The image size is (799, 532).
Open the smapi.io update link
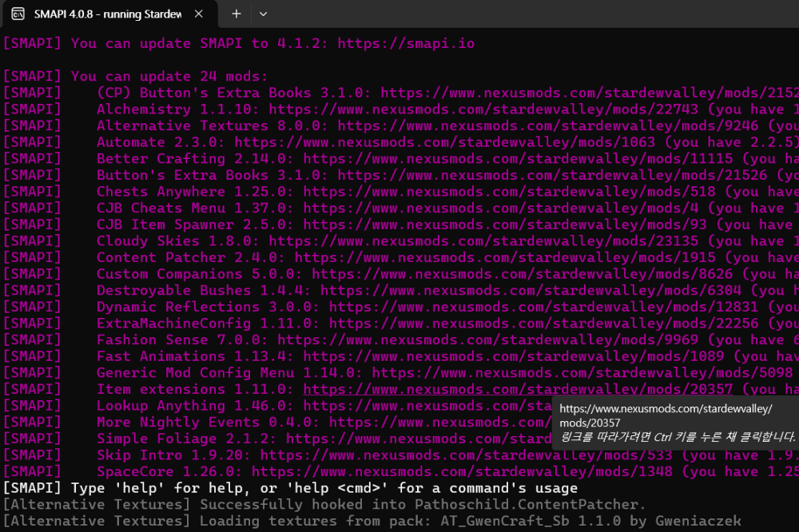[406, 43]
